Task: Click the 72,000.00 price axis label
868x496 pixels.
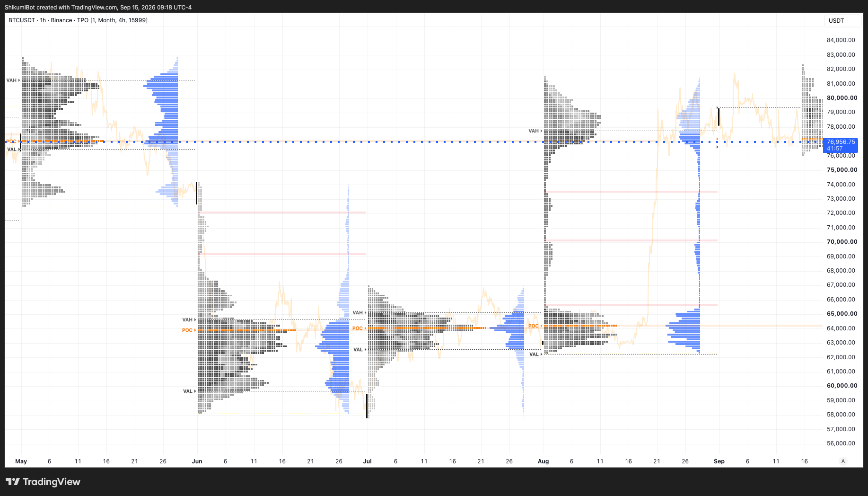Action: click(x=841, y=213)
